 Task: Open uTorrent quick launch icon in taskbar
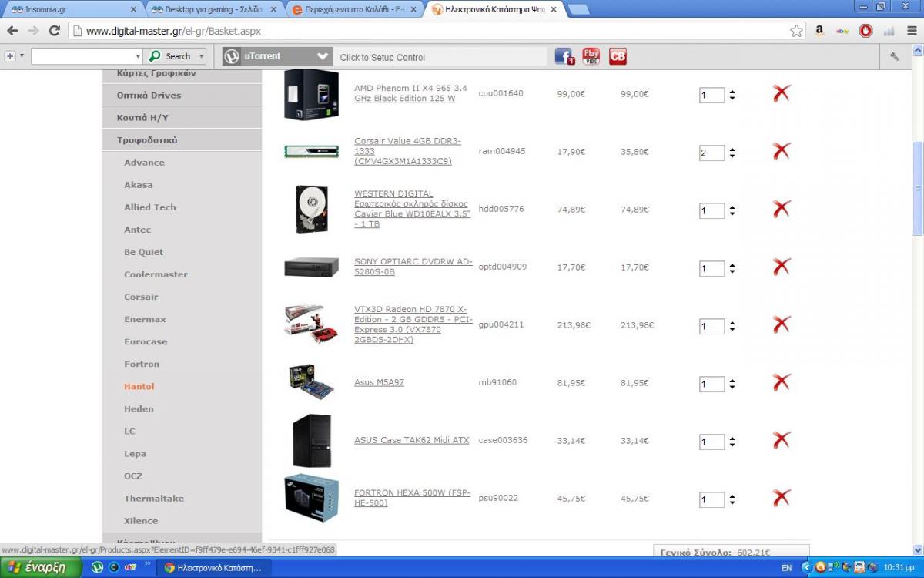pos(98,567)
